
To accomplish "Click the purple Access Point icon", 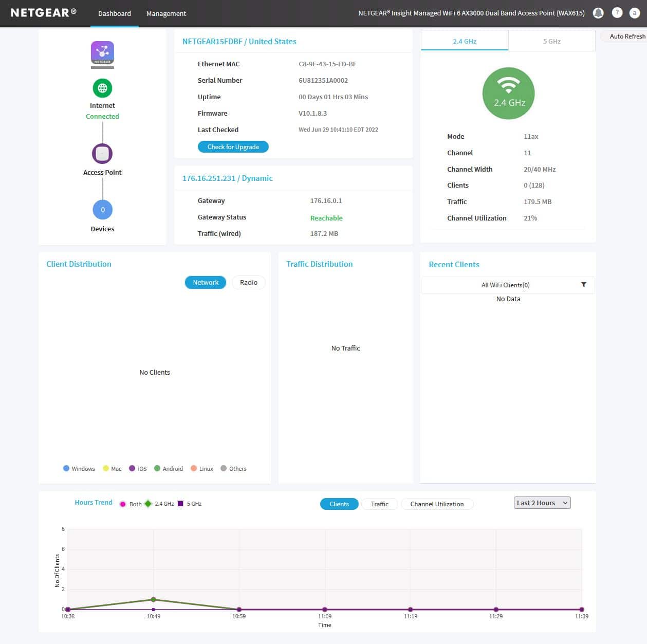I will pyautogui.click(x=102, y=153).
